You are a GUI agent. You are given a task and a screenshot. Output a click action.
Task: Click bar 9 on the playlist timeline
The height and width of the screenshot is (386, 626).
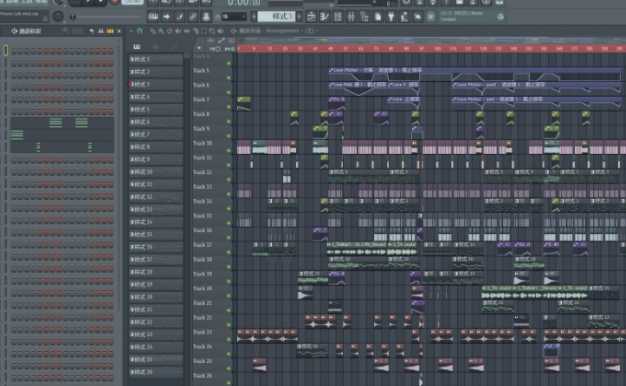(254, 49)
